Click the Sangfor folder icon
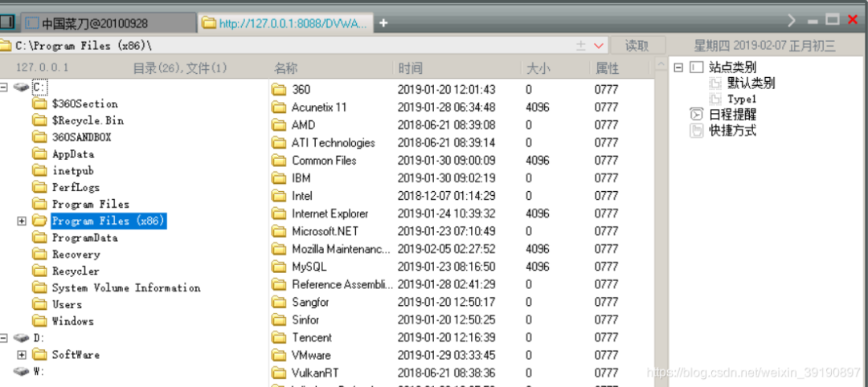This screenshot has height=387, width=868. click(x=279, y=301)
